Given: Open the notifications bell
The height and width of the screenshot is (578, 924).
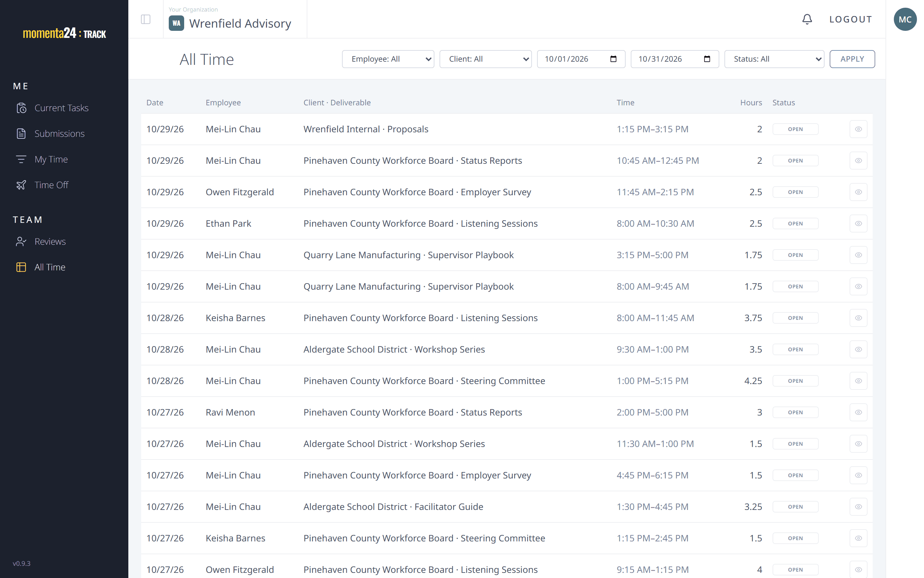Looking at the screenshot, I should tap(807, 19).
